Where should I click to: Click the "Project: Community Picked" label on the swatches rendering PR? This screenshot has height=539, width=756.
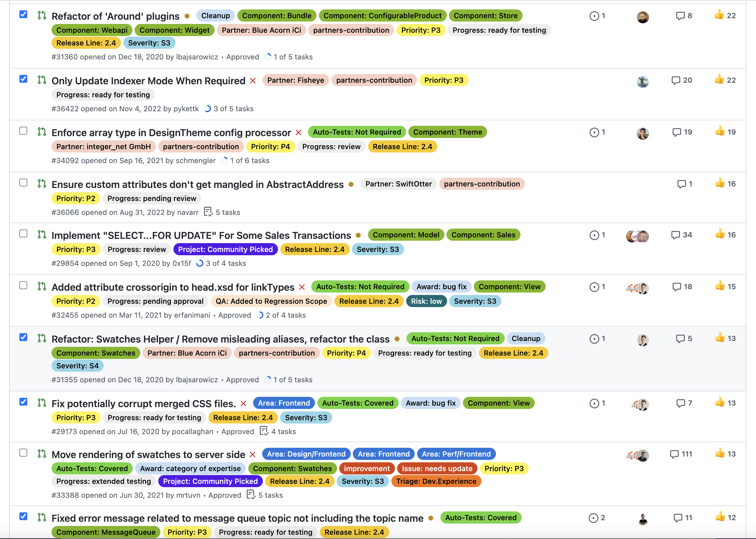210,481
